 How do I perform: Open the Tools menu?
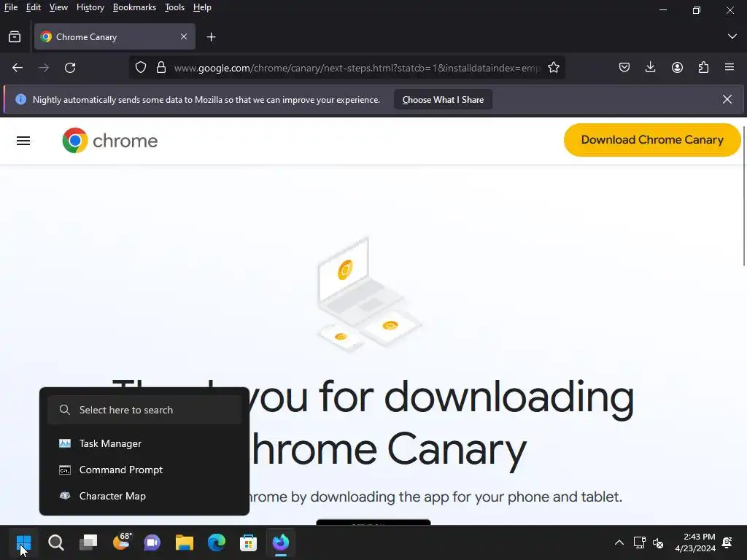pyautogui.click(x=174, y=7)
